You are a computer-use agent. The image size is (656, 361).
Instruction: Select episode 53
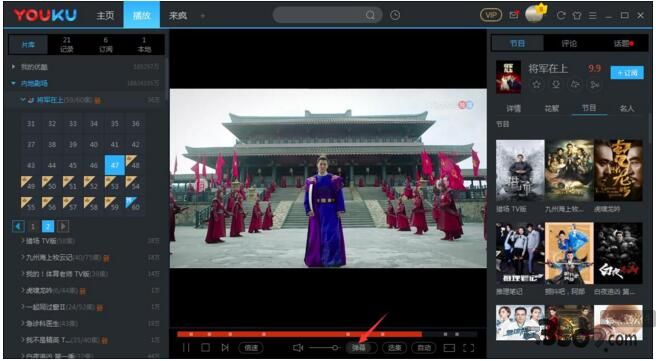tap(115, 185)
